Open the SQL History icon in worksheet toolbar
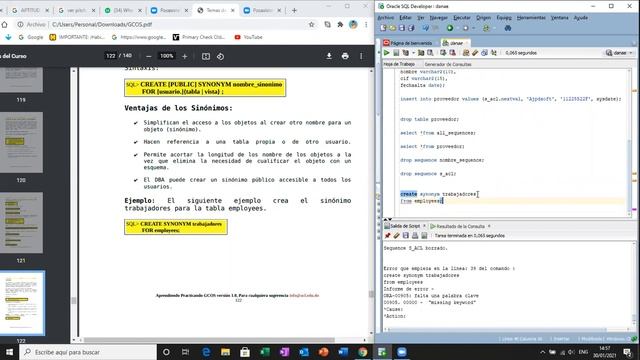 [484, 53]
